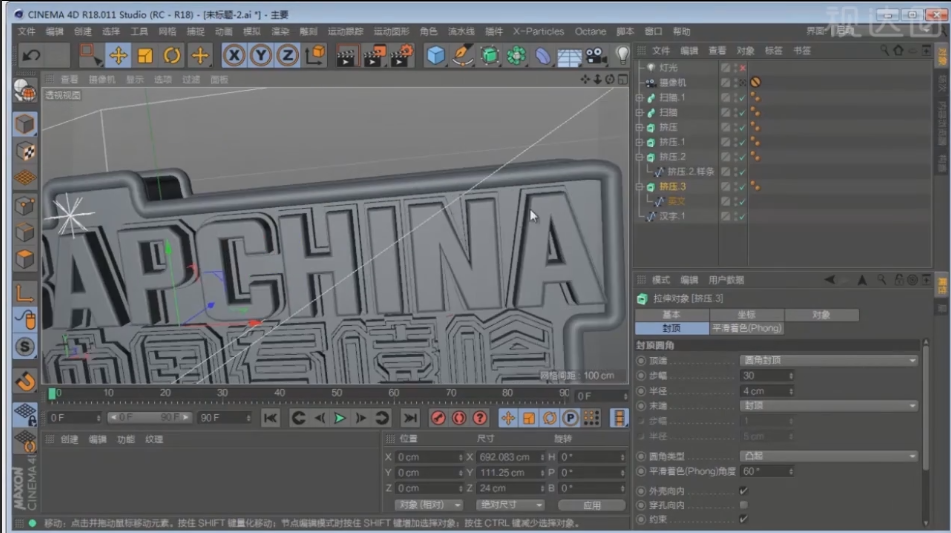Toggle the 约束 checkbox

pos(744,519)
